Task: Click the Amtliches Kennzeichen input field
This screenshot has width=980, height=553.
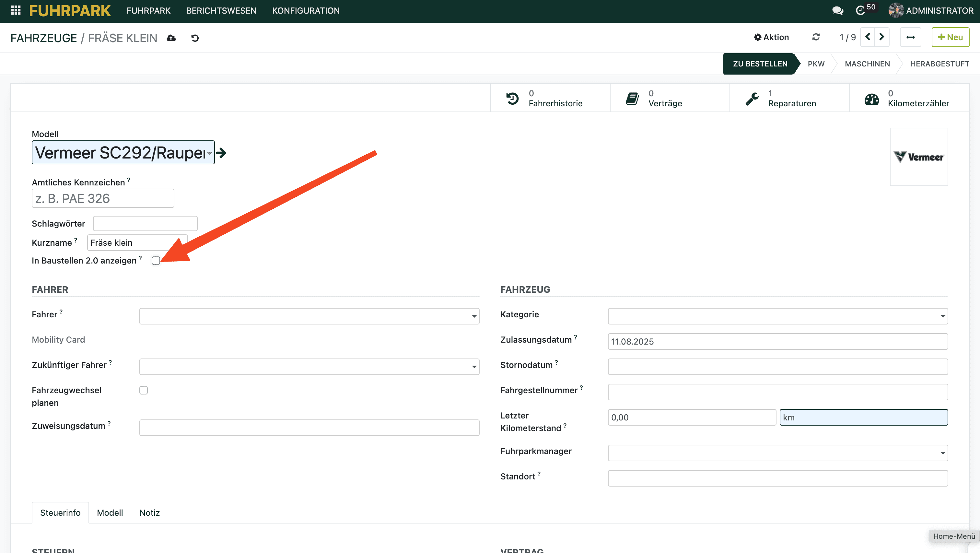Action: [103, 198]
